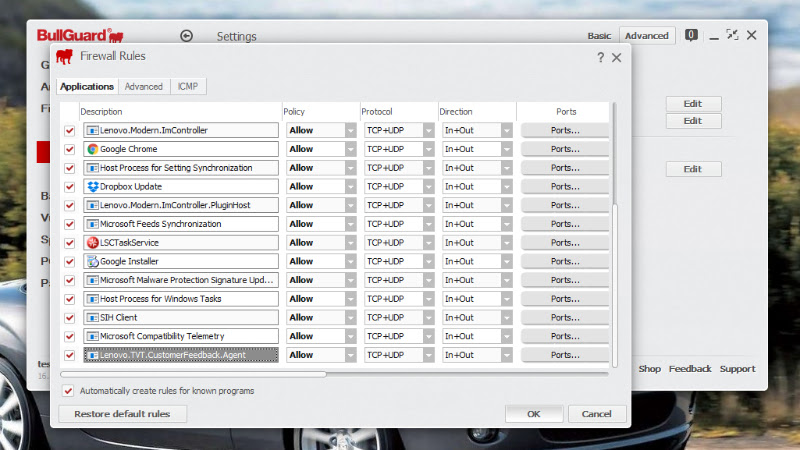Switch to the Advanced firewall rules tab
This screenshot has width=800, height=450.
[143, 87]
